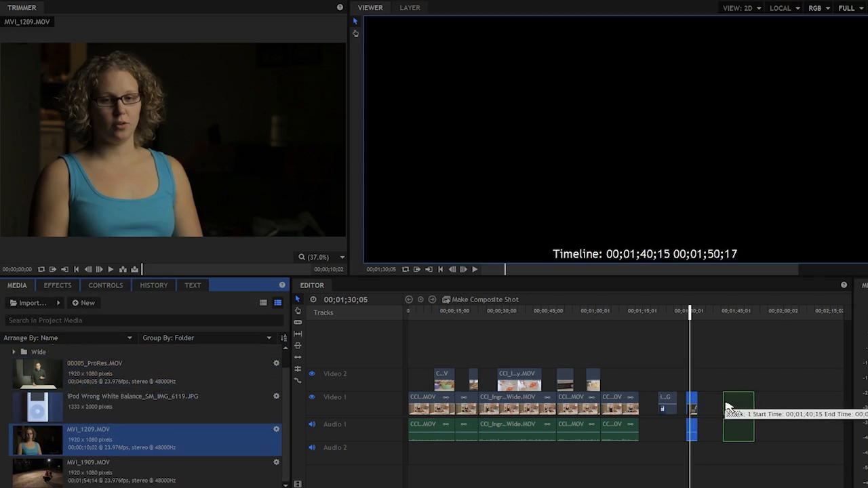Toggle visibility of the Video 1 track
Viewport: 868px width, 488px height.
[312, 397]
